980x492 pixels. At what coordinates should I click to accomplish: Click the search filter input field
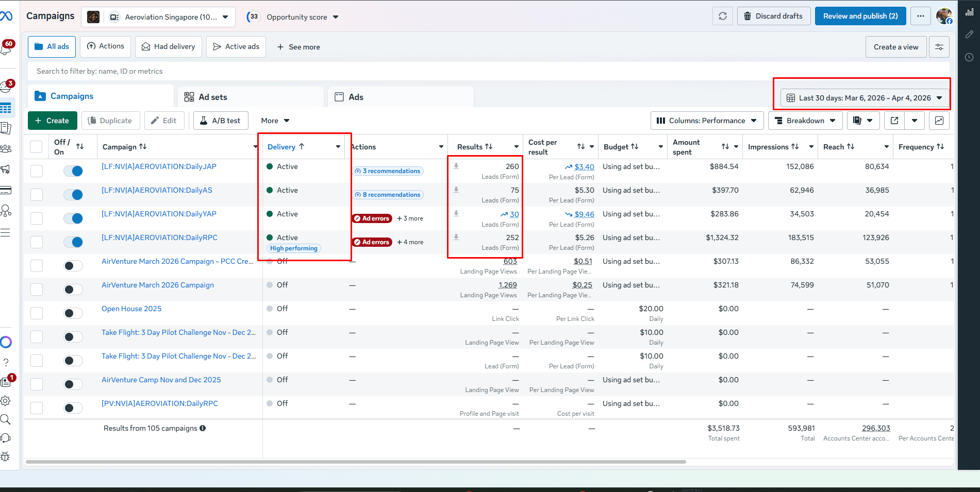click(x=488, y=71)
